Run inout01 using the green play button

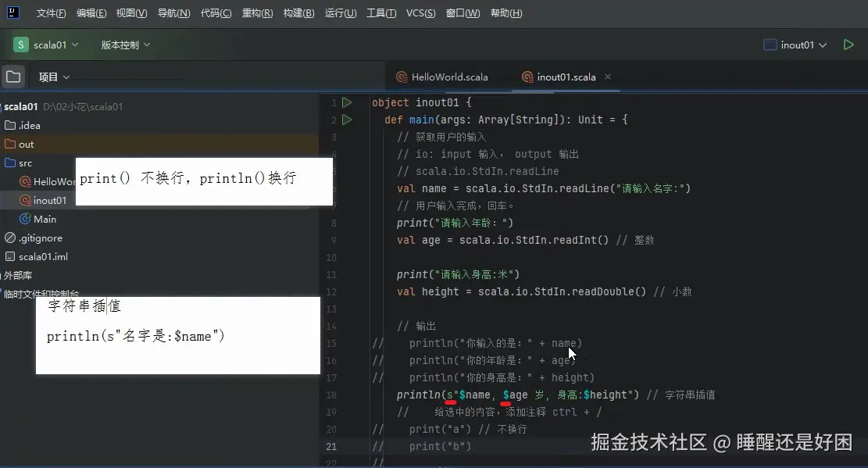[x=848, y=45]
